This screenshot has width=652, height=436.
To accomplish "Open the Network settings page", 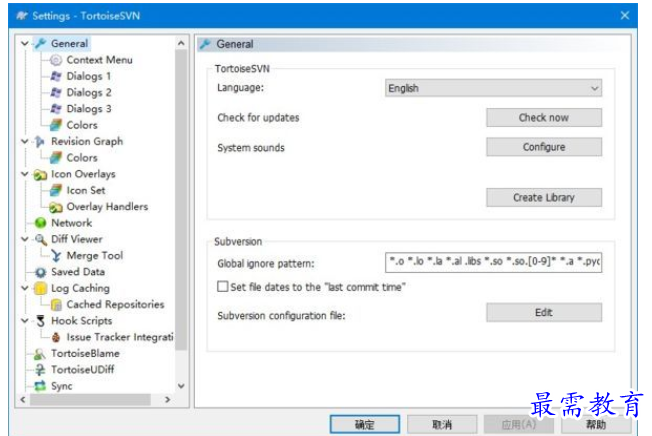I will click(72, 223).
